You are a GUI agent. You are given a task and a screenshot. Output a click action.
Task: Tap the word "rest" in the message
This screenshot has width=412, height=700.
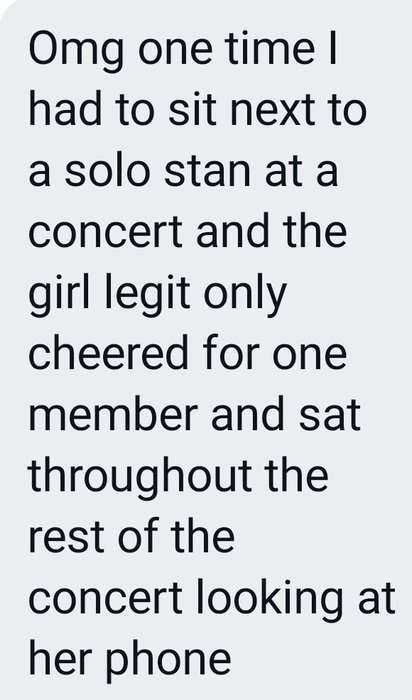pos(67,537)
